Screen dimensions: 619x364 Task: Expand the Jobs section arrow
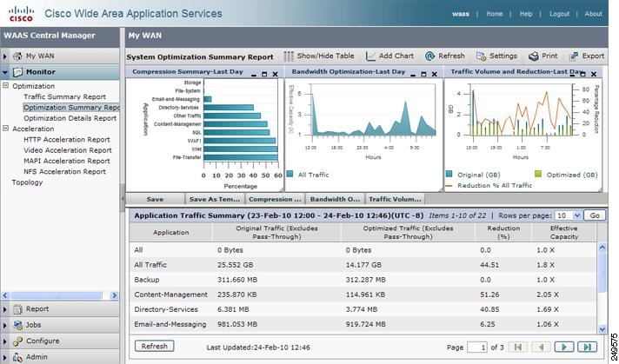(x=4, y=326)
